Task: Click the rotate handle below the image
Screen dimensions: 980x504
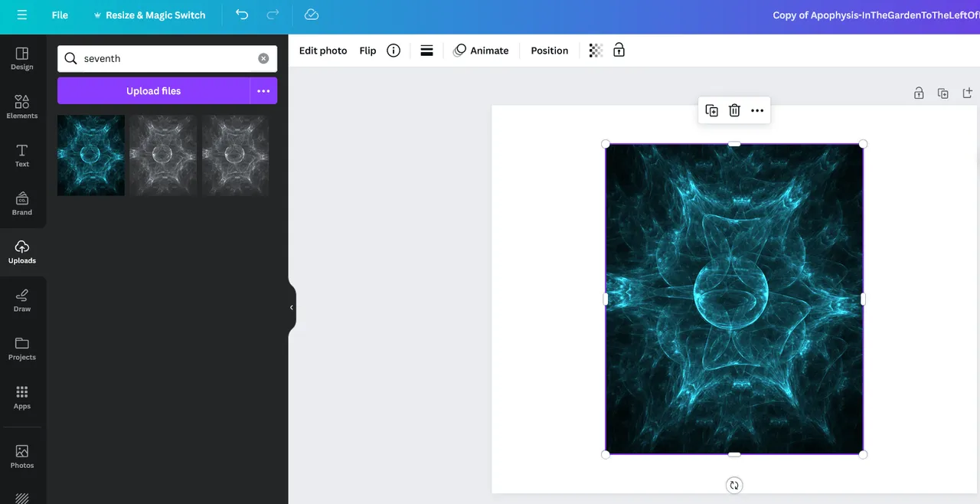Action: point(734,485)
